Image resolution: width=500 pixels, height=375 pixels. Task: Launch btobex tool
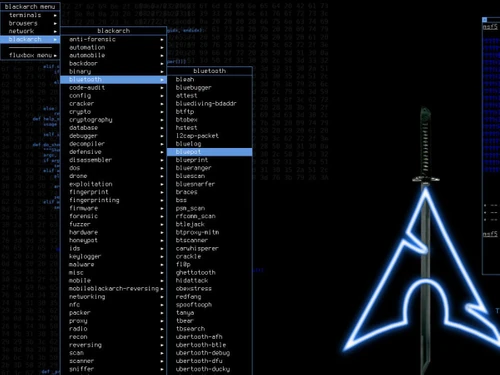(x=209, y=120)
